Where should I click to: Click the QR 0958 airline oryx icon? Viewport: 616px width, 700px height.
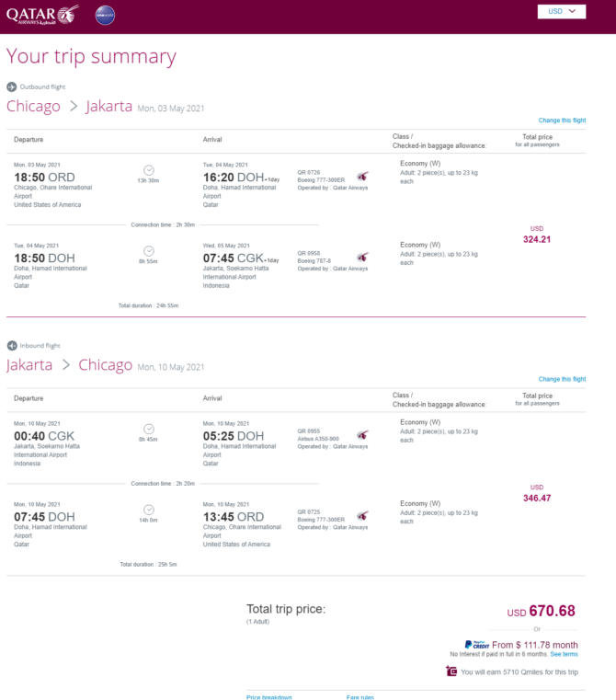click(x=363, y=257)
